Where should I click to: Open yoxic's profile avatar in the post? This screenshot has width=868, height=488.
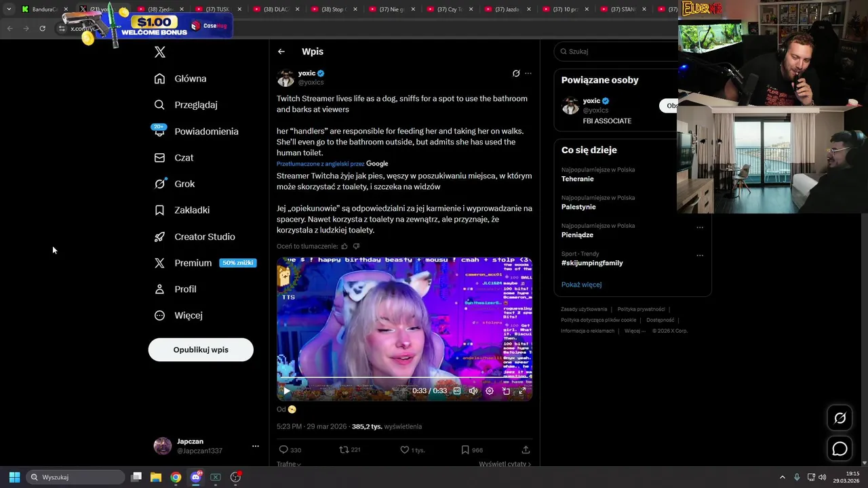pos(285,78)
